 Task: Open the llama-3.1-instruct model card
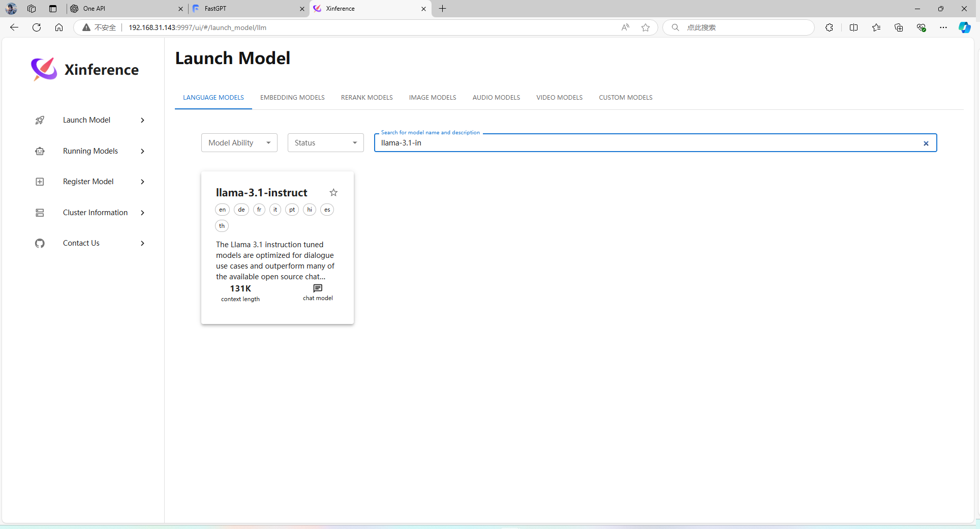pos(278,248)
